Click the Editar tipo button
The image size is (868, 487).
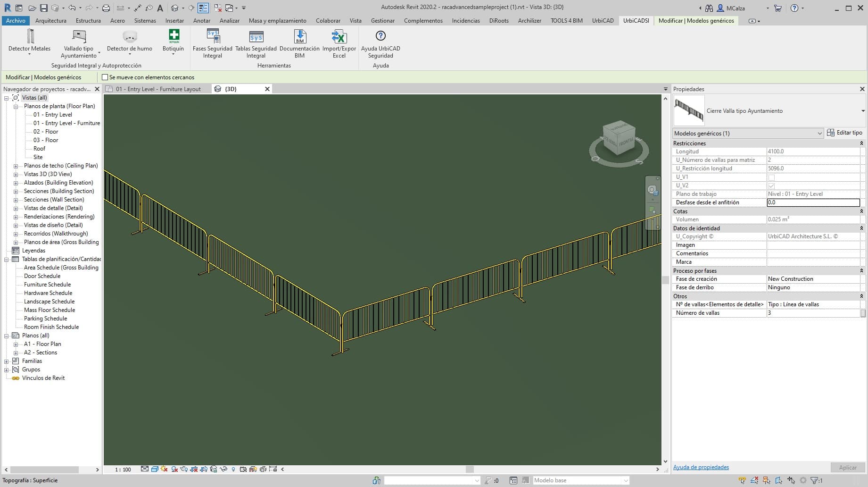click(844, 133)
